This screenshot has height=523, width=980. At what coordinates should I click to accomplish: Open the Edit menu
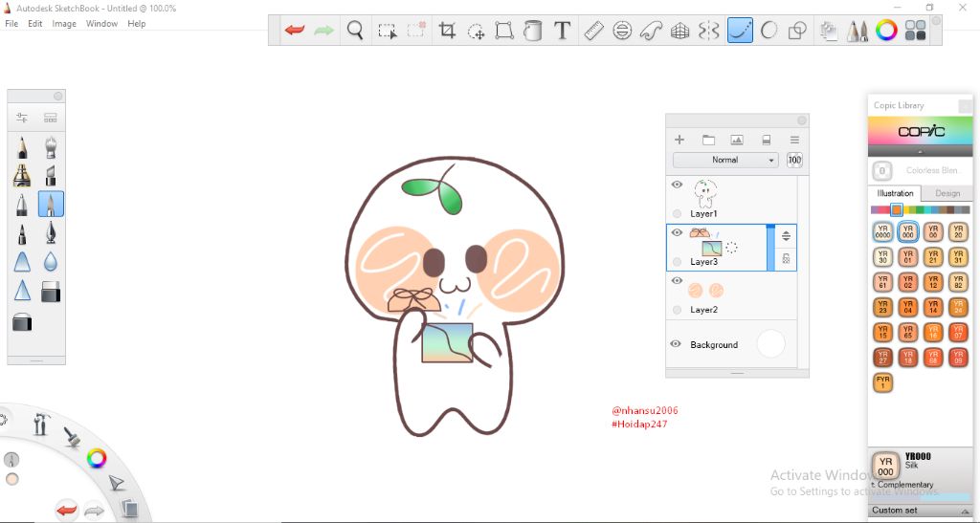[35, 24]
